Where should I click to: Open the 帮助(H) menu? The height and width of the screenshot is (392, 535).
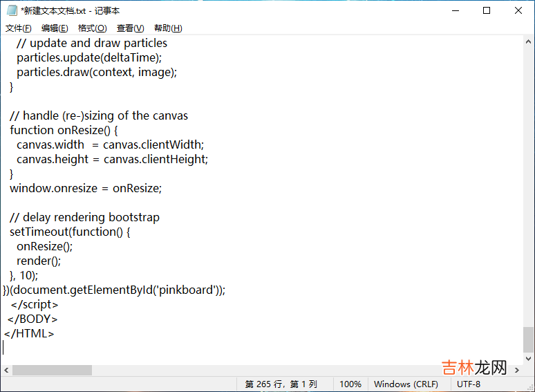(168, 28)
